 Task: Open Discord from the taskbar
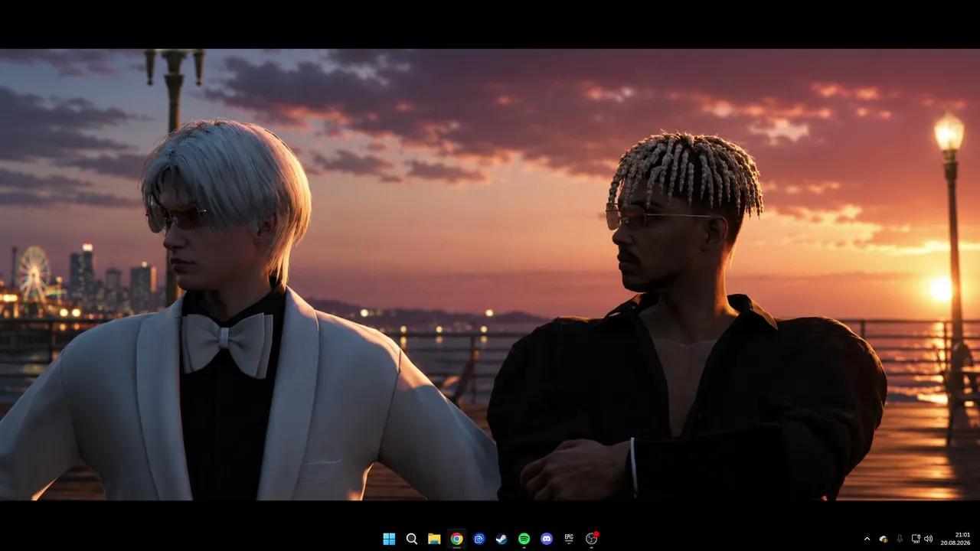coord(547,539)
